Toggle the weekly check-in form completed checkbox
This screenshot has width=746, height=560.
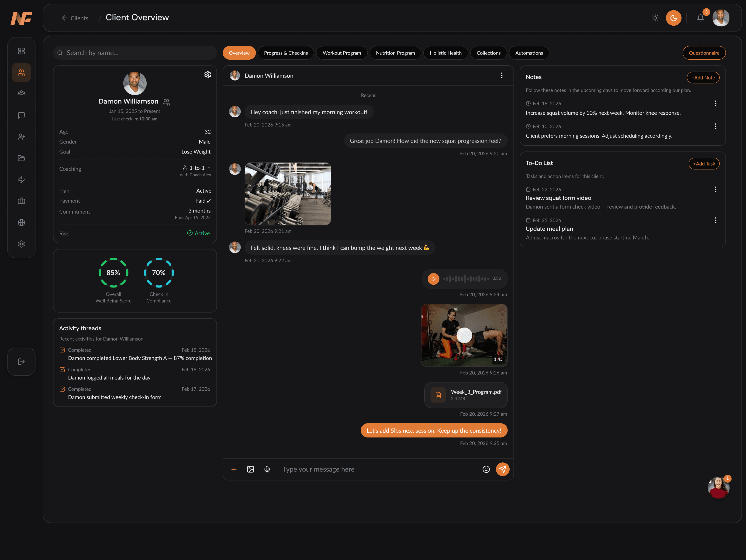62,389
